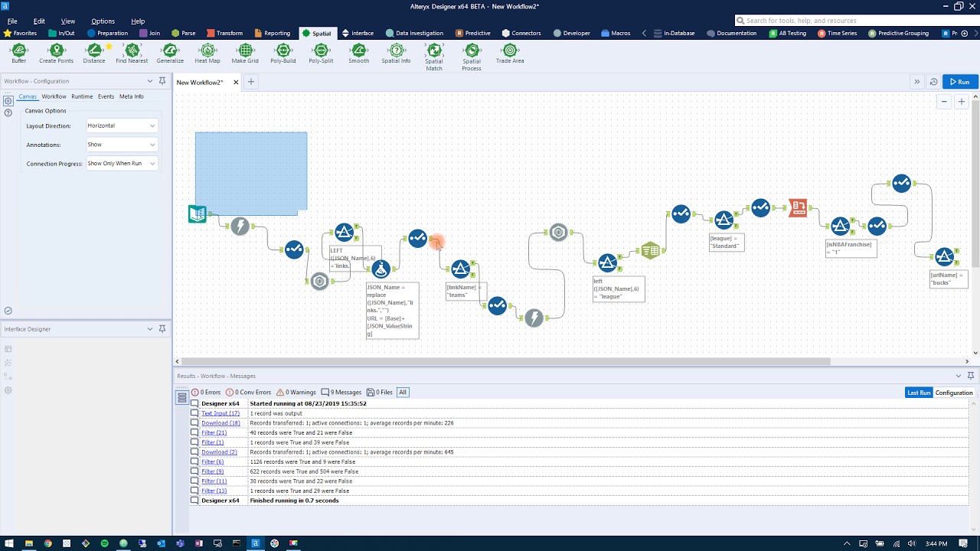Open the Preparation tool category
The height and width of the screenshot is (551, 980).
107,33
